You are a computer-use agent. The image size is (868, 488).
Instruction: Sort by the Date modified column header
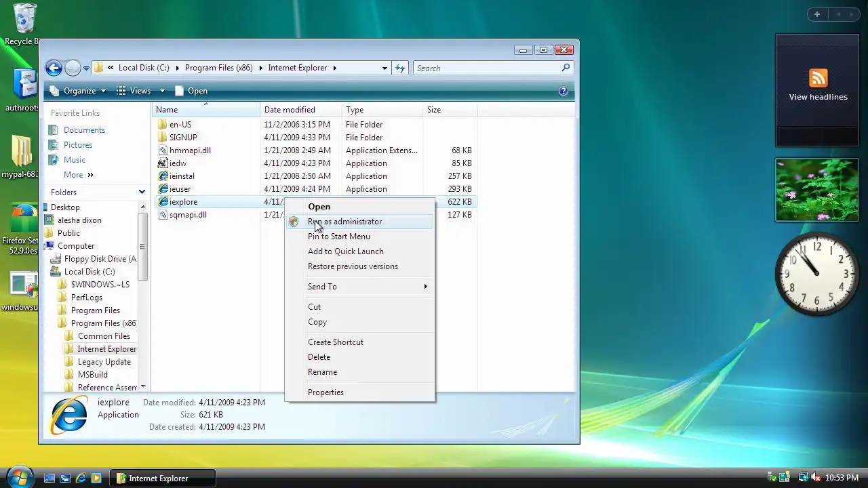point(301,110)
